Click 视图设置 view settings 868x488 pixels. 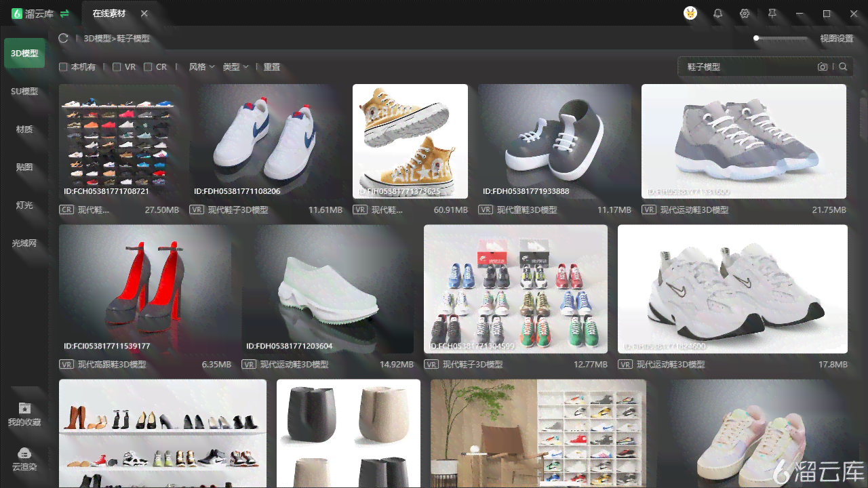pos(837,39)
